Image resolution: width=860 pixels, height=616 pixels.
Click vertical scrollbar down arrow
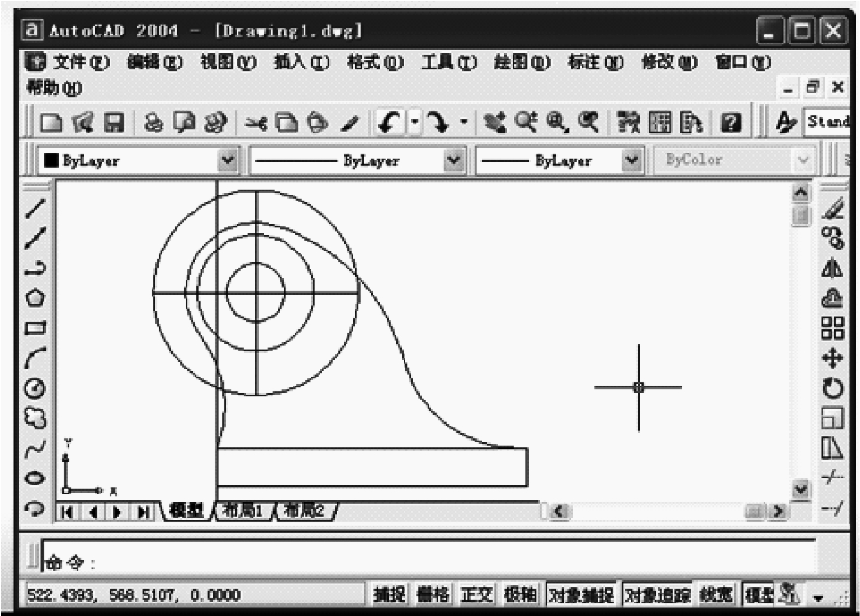click(x=801, y=489)
